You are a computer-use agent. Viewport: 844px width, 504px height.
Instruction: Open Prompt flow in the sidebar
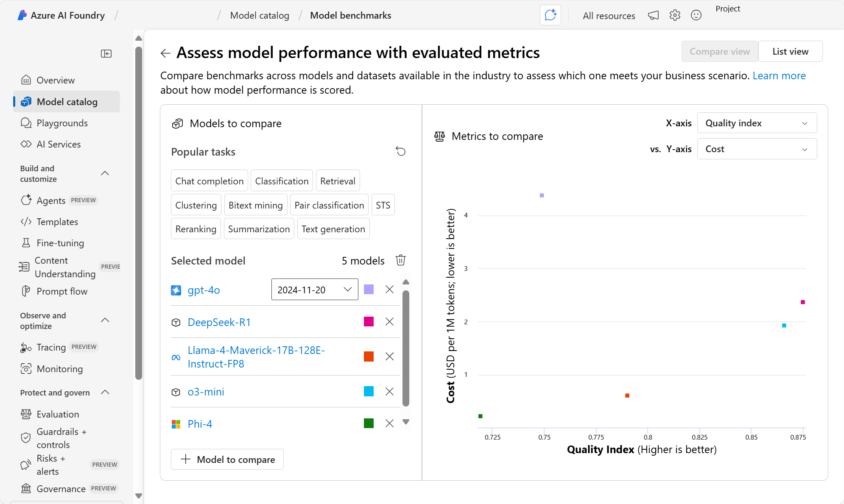[67, 291]
